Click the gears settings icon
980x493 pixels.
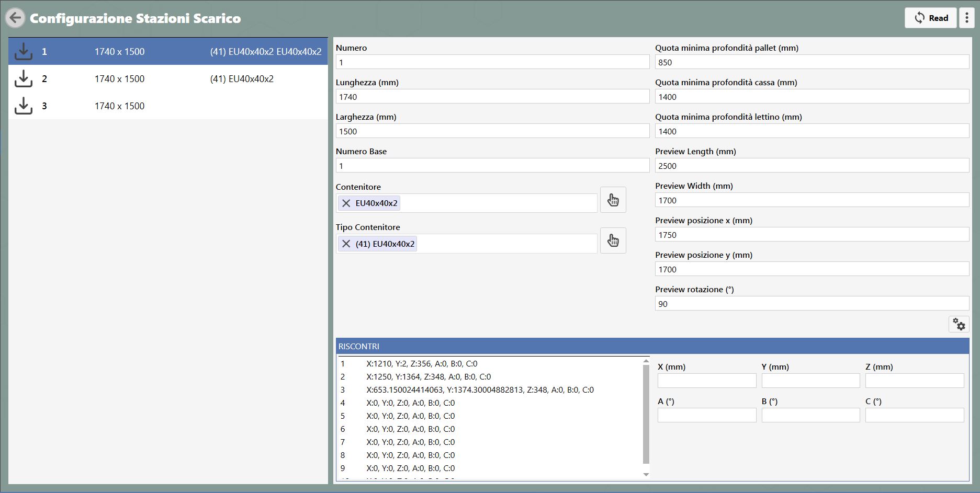pyautogui.click(x=959, y=324)
